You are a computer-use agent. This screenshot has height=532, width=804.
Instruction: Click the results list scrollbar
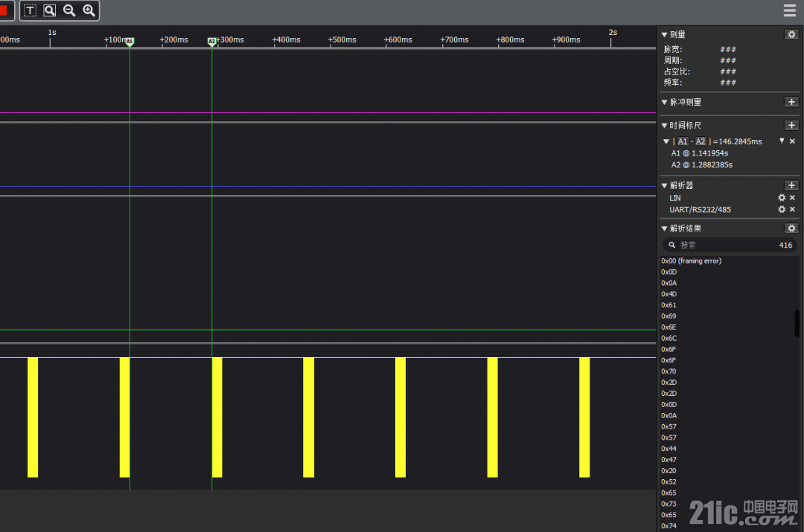797,323
